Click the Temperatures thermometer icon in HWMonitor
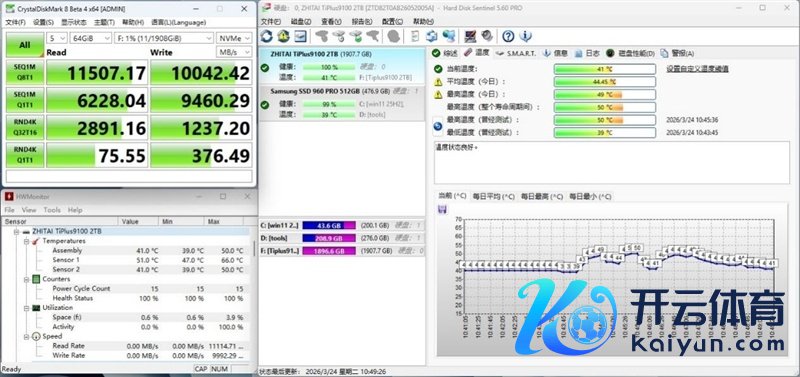This screenshot has width=800, height=377. tap(36, 241)
